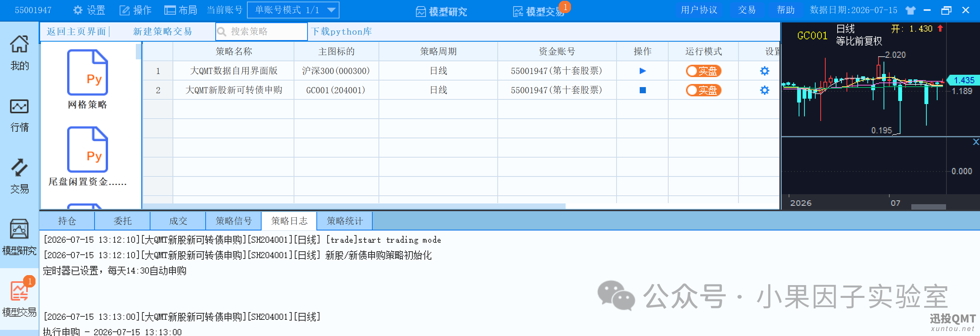Open the 模型研究 sidebar icon
Viewport: 980px width, 336px height.
click(19, 238)
